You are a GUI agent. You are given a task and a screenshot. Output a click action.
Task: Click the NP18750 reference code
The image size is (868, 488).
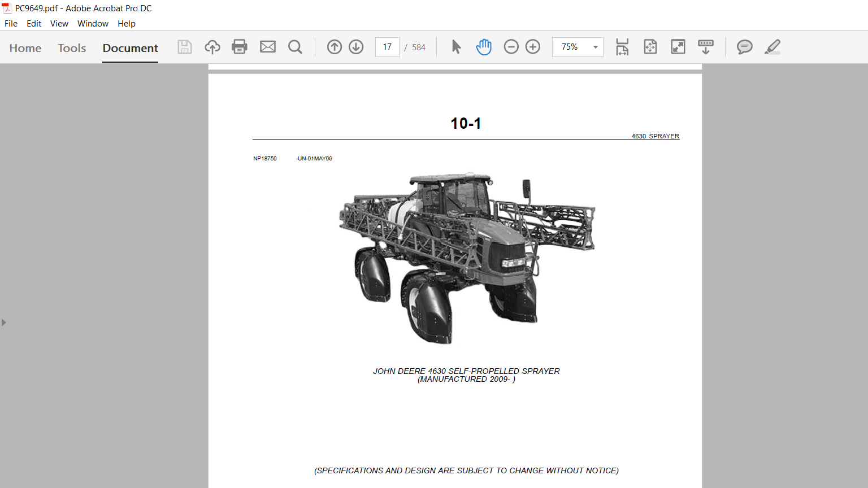265,159
